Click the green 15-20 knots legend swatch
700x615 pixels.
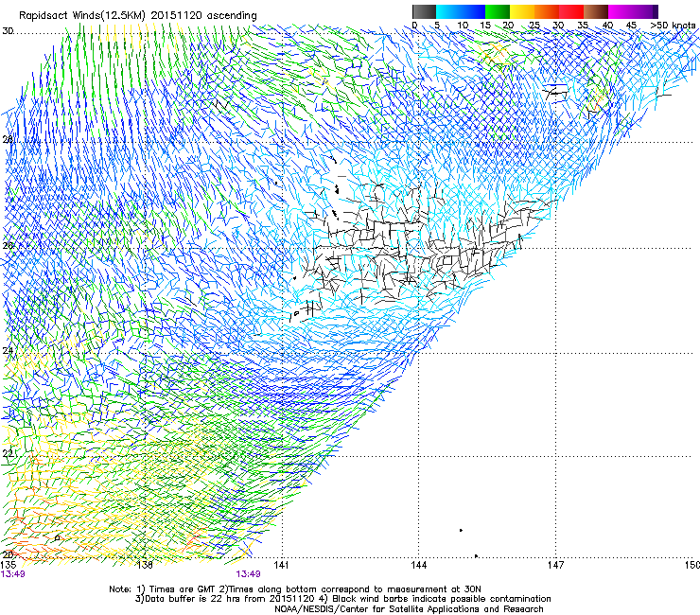pyautogui.click(x=498, y=11)
